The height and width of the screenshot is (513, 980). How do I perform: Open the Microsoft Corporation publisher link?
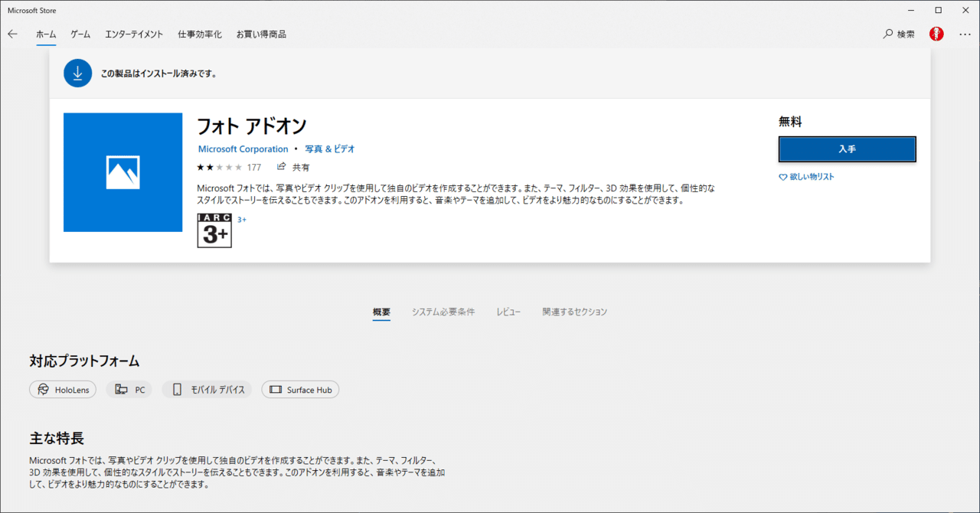(243, 149)
